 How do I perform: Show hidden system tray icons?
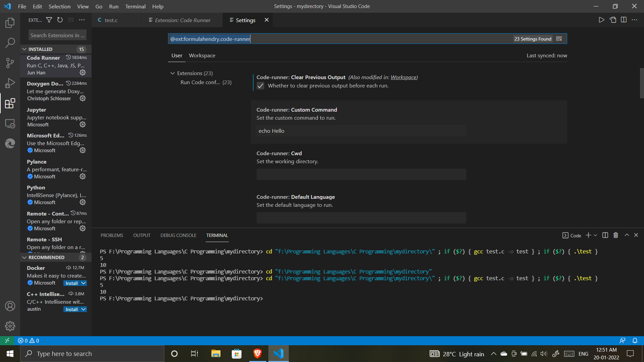click(494, 354)
